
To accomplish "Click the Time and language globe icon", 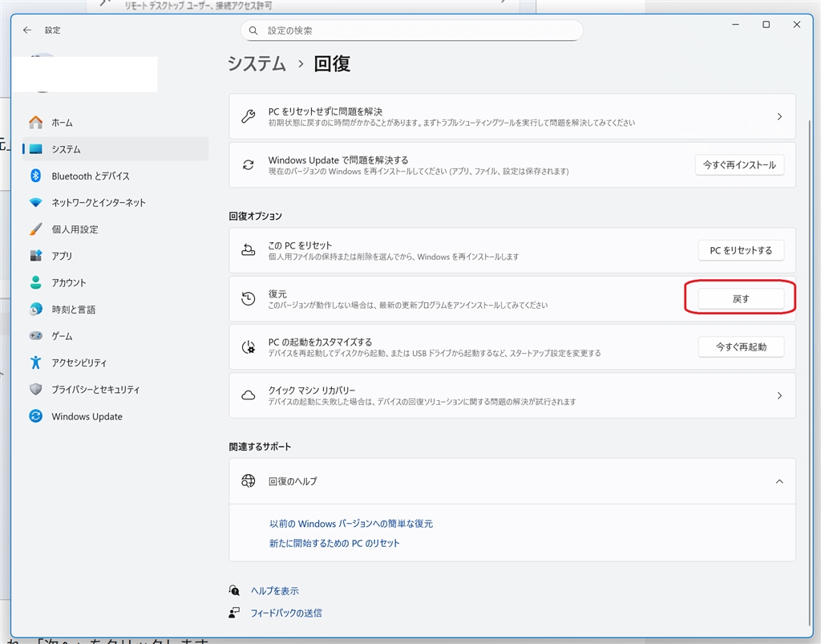I will (x=35, y=310).
